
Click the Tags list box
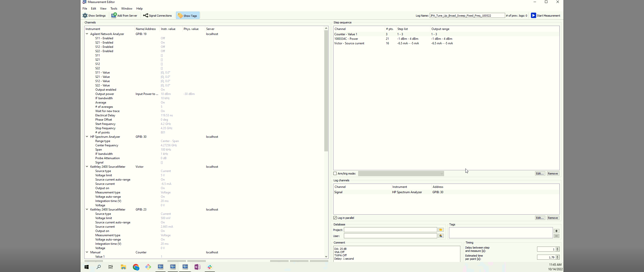click(501, 233)
